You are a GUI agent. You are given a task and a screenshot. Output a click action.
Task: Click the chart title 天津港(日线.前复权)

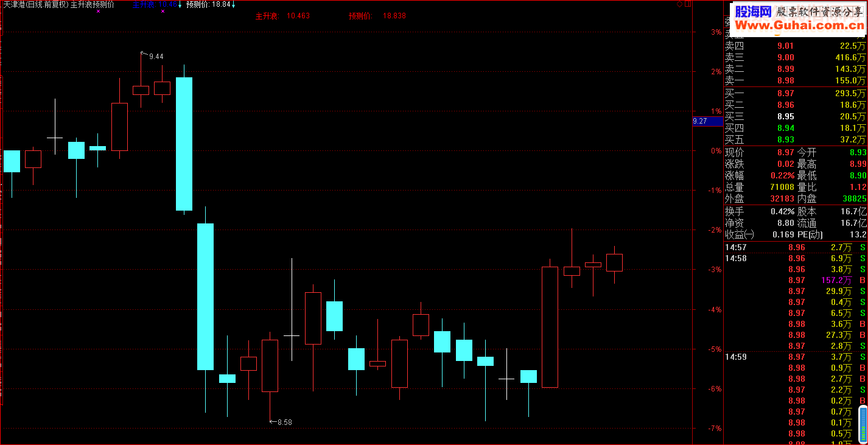coord(35,4)
